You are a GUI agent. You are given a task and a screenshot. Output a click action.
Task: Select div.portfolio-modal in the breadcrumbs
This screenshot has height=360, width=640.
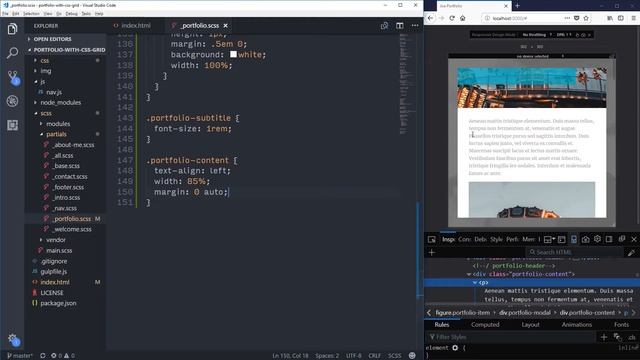coord(524,313)
